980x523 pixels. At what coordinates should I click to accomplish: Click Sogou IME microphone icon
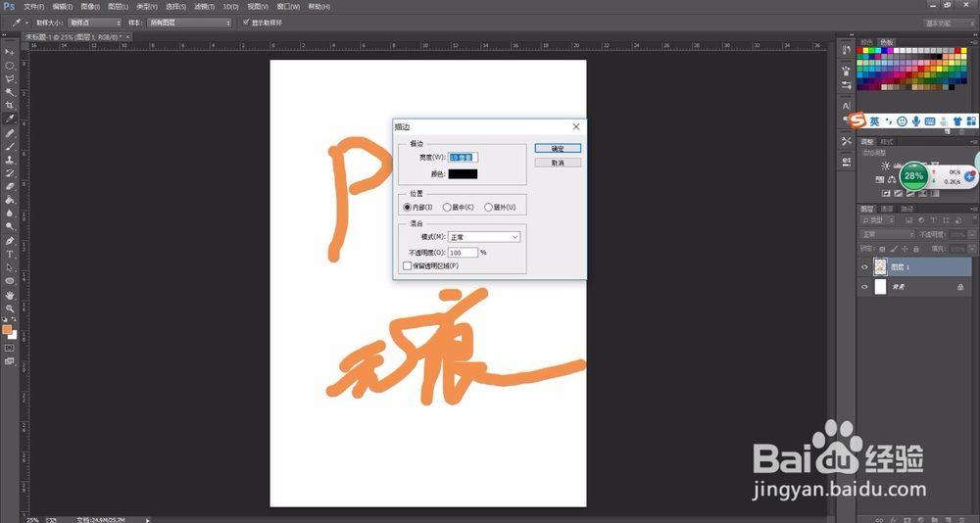916,121
